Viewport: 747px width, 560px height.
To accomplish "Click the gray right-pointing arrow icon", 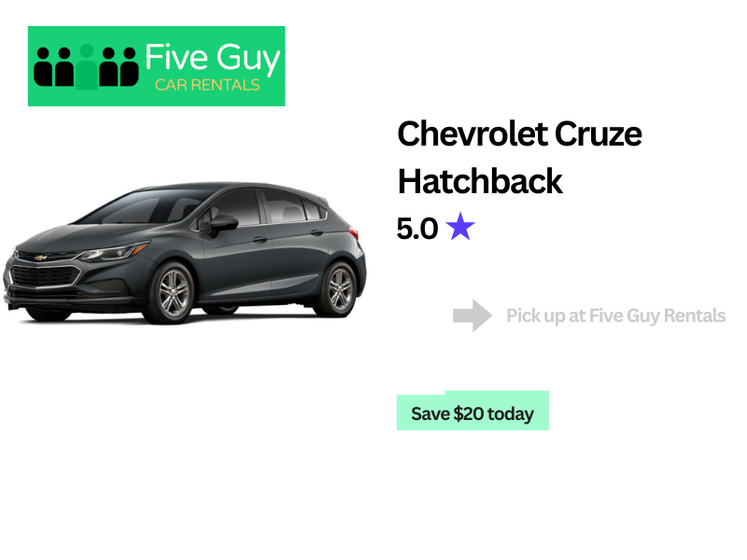I will [472, 315].
